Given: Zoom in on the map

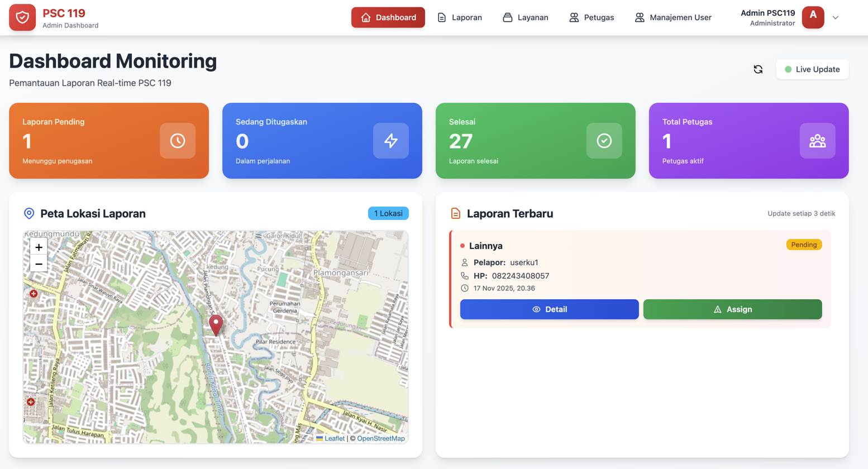Looking at the screenshot, I should tap(39, 247).
